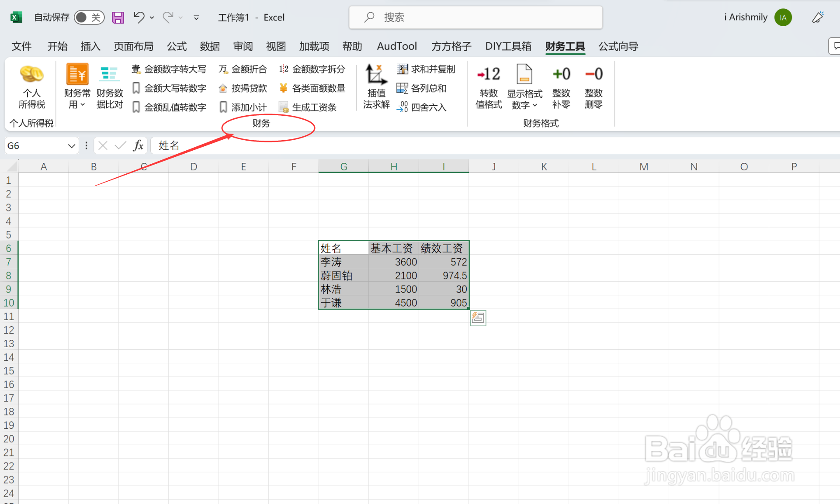The image size is (840, 504).
Task: Open the comments button at ribbon right
Action: (835, 46)
